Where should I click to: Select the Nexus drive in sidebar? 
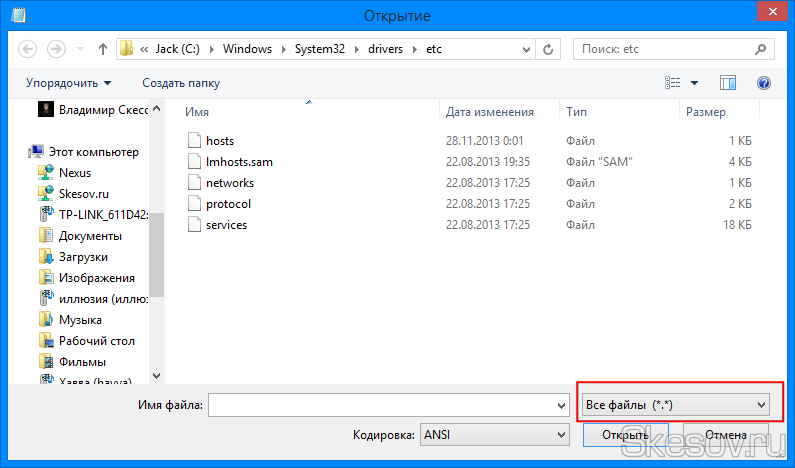[x=75, y=173]
